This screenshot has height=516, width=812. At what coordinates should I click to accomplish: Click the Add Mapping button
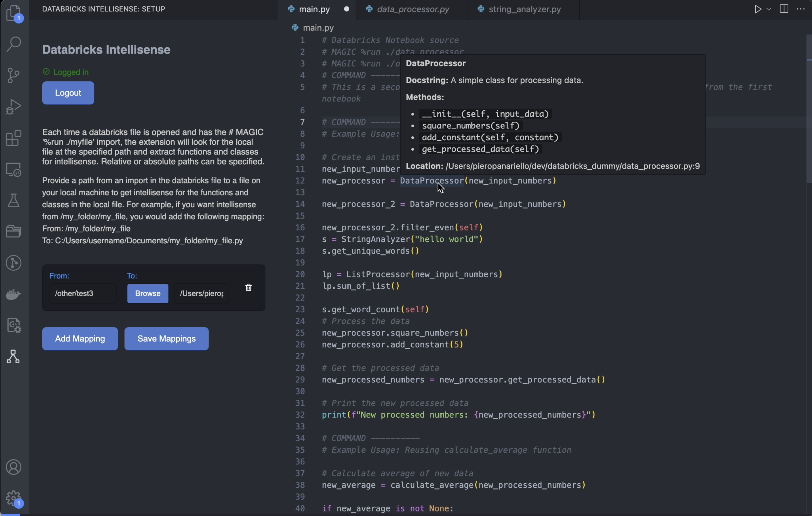click(x=80, y=339)
